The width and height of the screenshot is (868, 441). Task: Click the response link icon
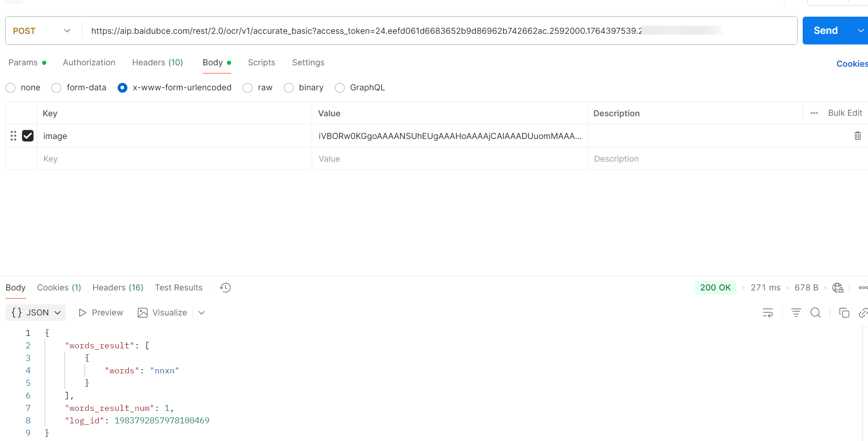[863, 313]
